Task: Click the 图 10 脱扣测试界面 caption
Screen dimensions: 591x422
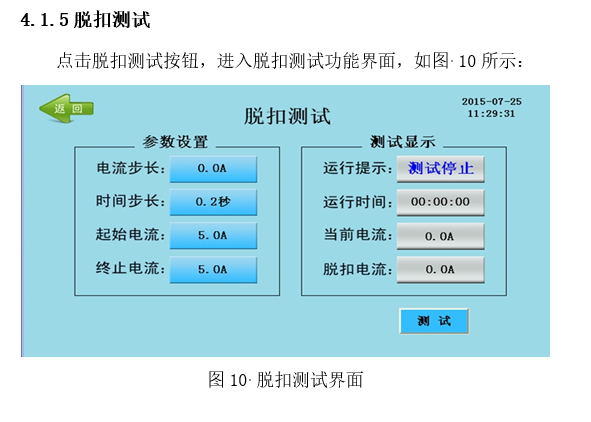Action: point(286,379)
